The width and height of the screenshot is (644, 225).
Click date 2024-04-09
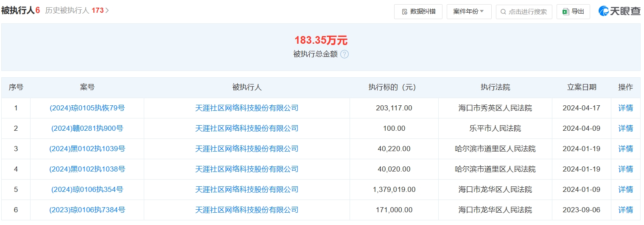click(x=582, y=129)
